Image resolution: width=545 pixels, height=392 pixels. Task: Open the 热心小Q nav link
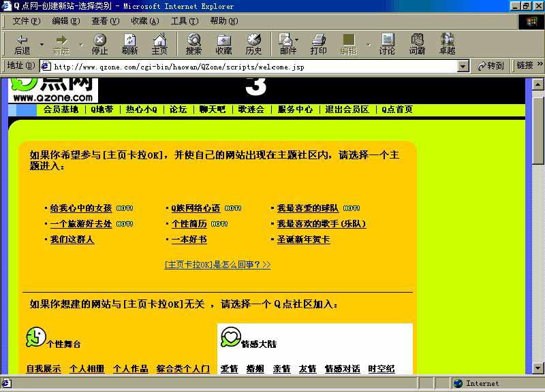click(x=142, y=110)
